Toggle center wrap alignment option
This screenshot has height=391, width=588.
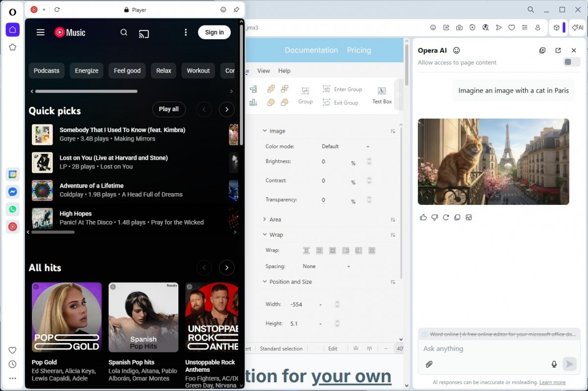[x=319, y=250]
